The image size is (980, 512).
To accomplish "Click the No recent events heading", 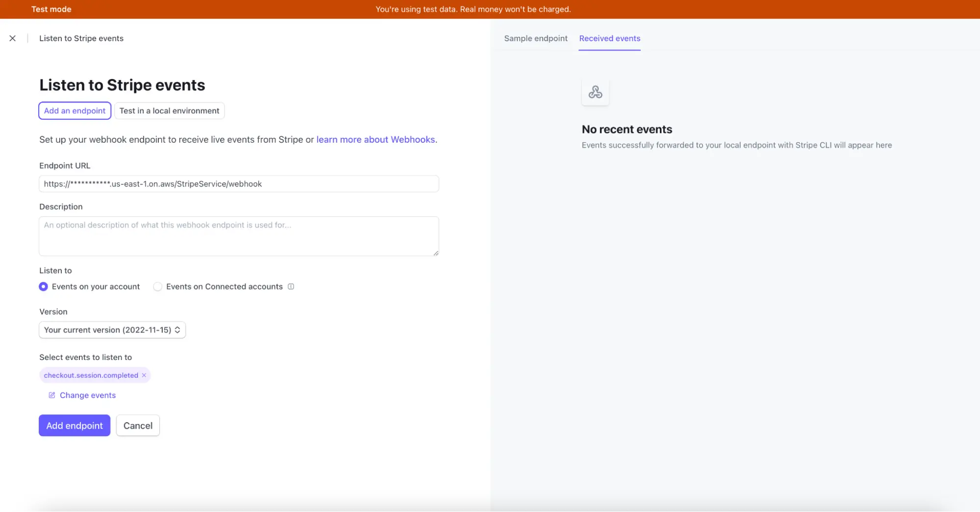I will (627, 129).
